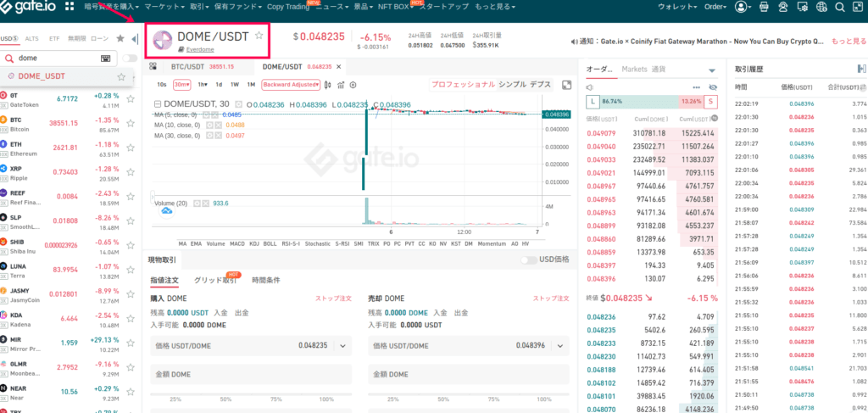This screenshot has width=868, height=413.
Task: Favorite DOME/USDT with the star beside the title
Action: [259, 36]
